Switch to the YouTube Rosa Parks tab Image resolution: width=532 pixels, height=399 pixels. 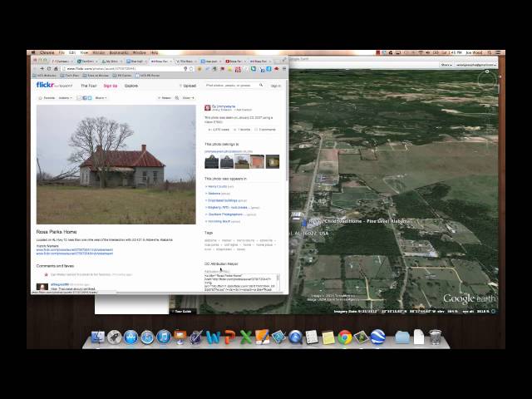point(234,61)
